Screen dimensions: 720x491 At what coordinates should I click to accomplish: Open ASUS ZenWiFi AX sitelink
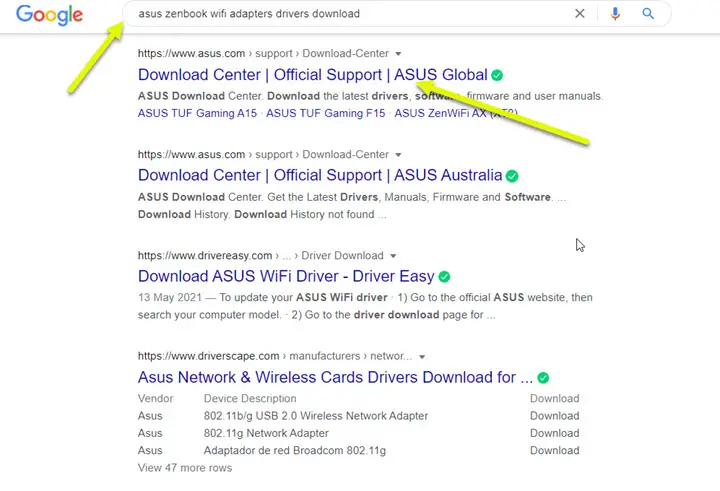click(456, 113)
